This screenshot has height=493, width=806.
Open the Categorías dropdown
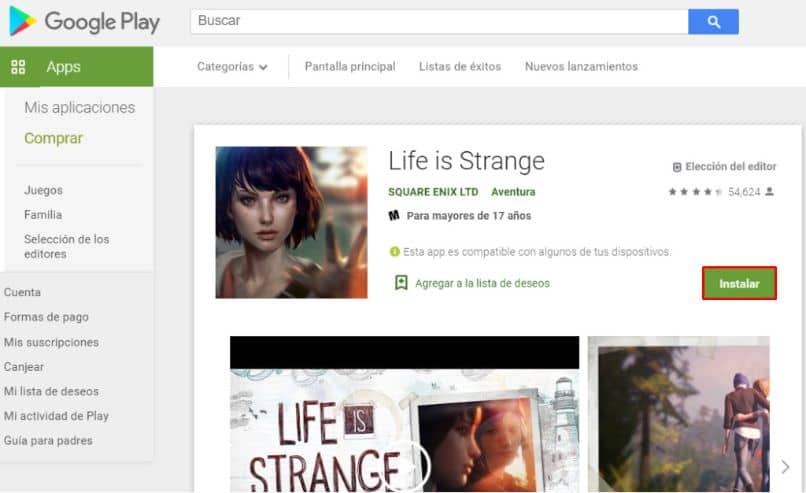click(x=232, y=67)
